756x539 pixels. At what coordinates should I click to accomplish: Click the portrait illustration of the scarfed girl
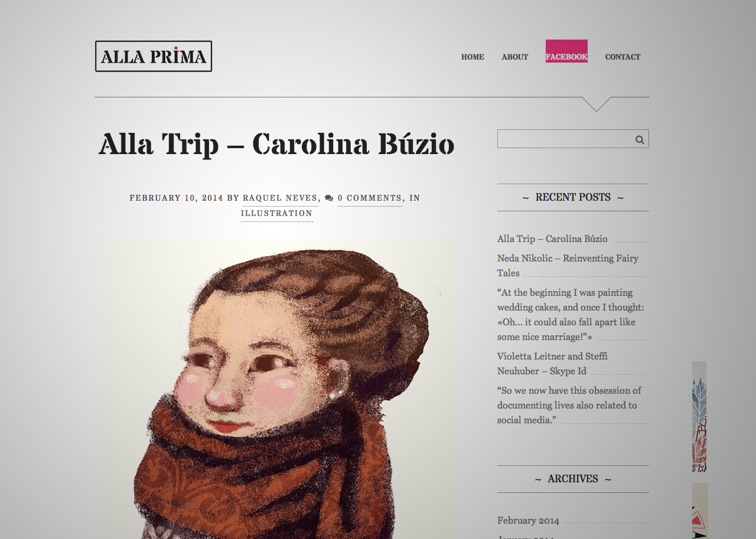pos(276,389)
